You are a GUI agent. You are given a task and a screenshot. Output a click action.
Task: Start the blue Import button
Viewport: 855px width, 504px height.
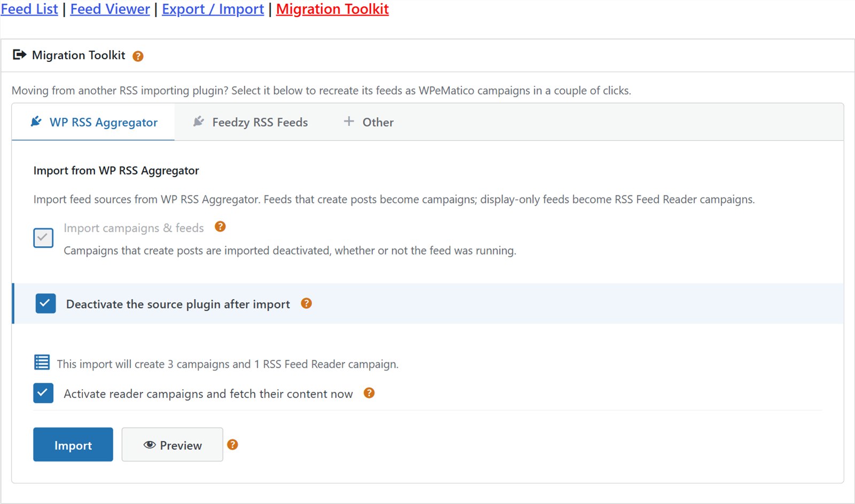point(73,444)
